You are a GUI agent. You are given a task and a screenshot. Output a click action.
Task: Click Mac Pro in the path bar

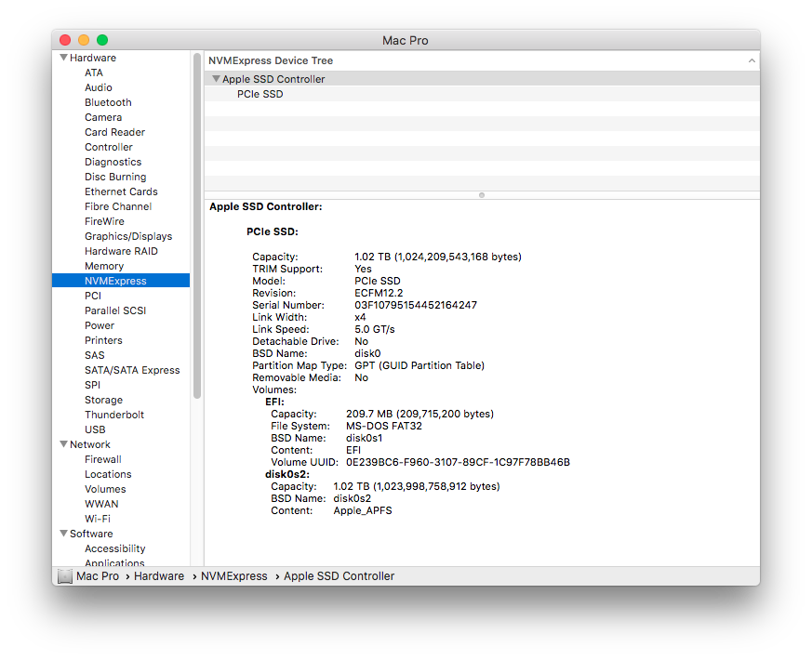click(x=98, y=576)
